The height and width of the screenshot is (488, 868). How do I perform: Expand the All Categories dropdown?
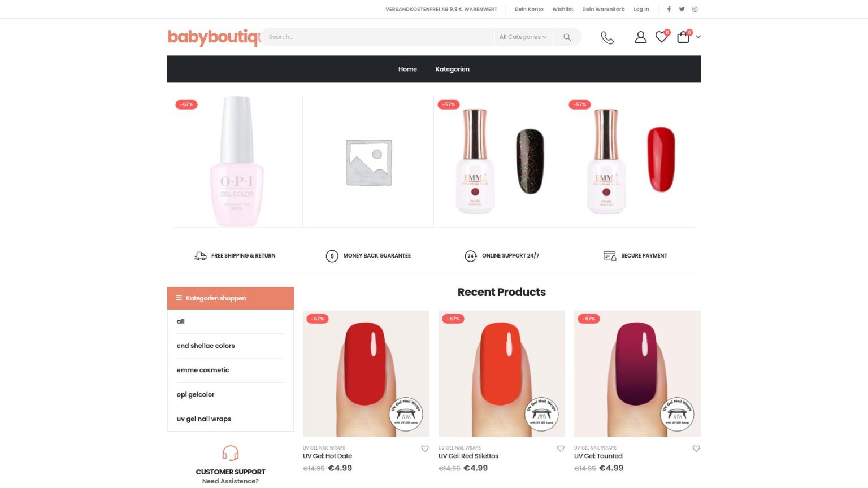[x=523, y=37]
